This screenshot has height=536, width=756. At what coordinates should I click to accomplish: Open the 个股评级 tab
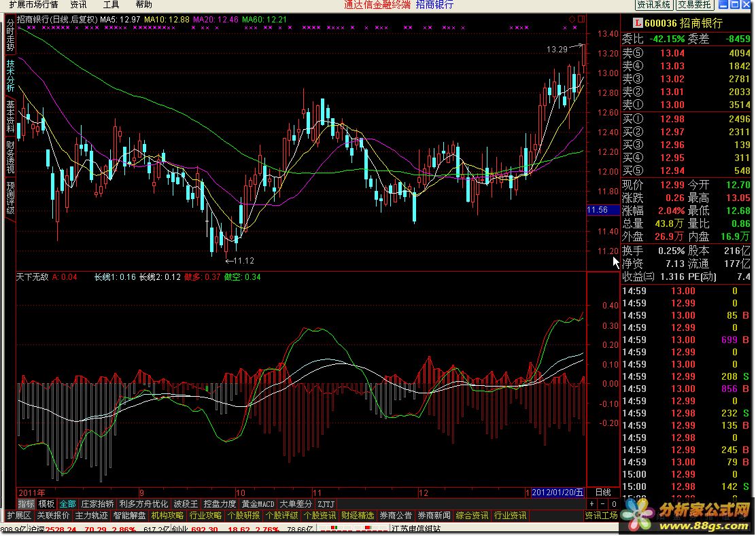(x=281, y=516)
